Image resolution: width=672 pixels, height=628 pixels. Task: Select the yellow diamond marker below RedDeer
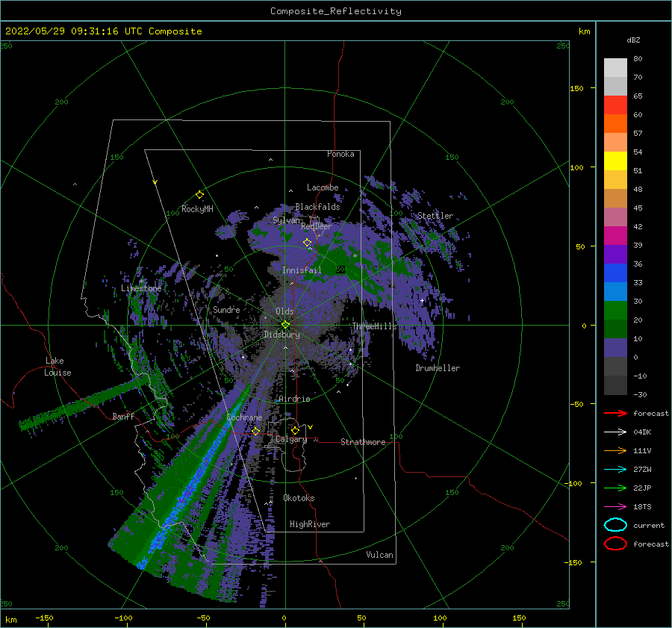click(x=307, y=243)
